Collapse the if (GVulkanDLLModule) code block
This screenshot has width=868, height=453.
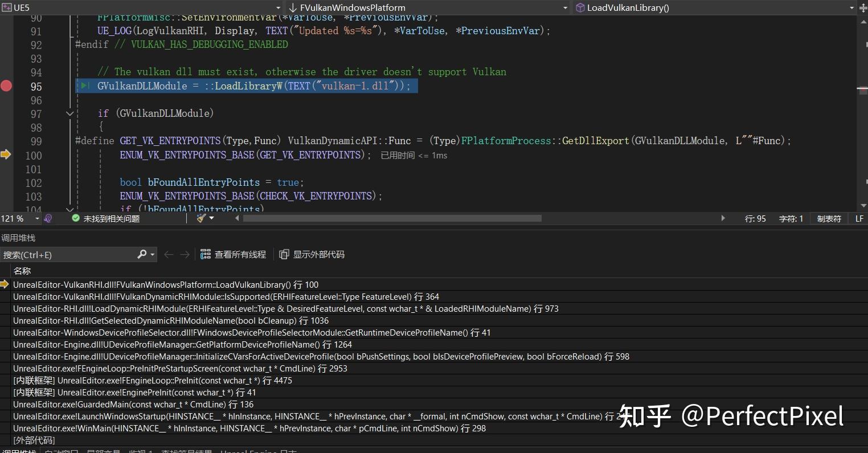pyautogui.click(x=69, y=113)
